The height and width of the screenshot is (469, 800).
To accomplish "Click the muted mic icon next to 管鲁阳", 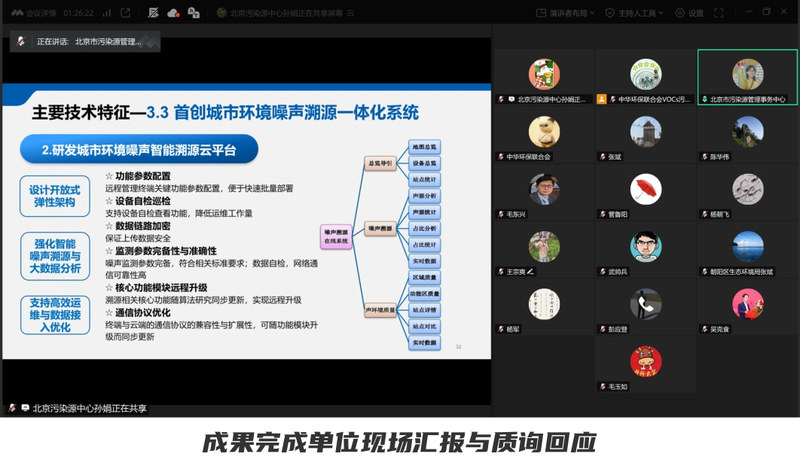I will [603, 214].
